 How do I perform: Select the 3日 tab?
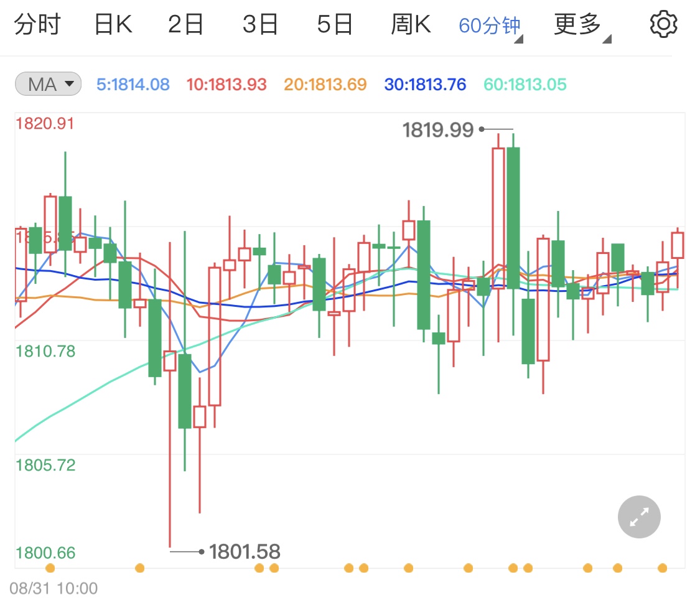coord(261,24)
